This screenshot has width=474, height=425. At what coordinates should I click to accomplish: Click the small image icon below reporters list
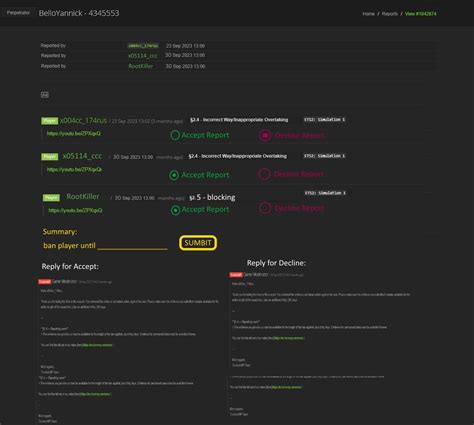[45, 95]
